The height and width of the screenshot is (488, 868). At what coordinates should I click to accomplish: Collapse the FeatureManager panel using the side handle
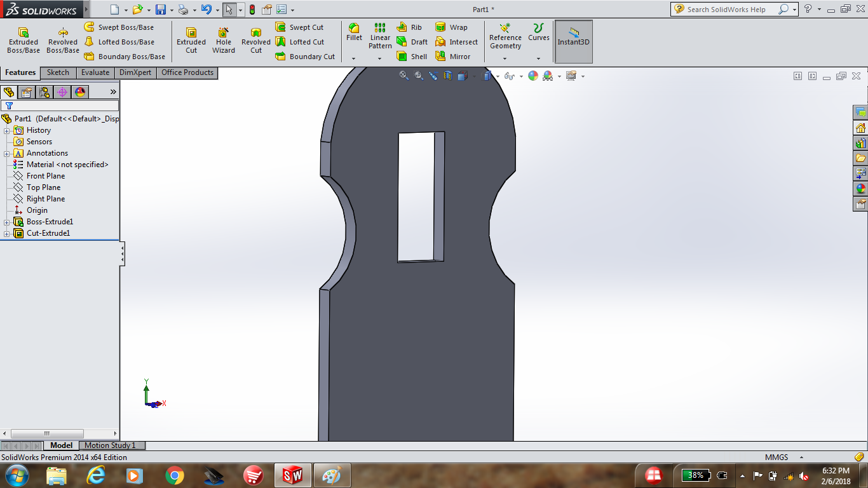pyautogui.click(x=123, y=255)
